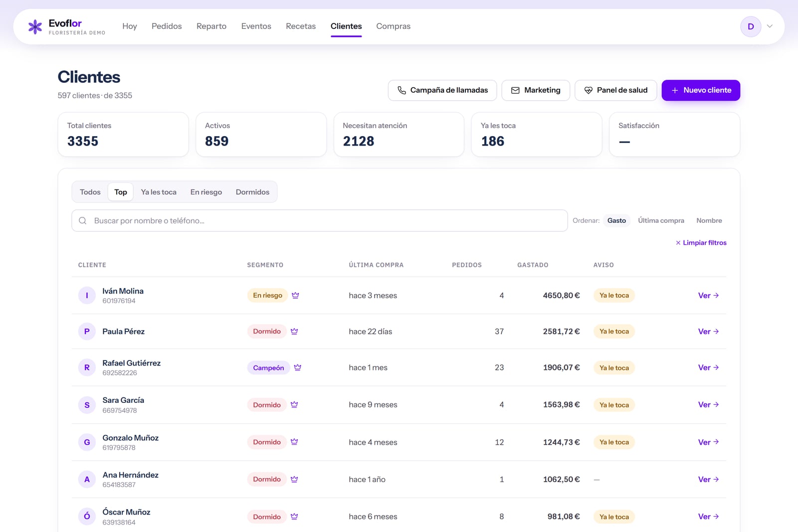
Task: Click Sara García's avatar circle
Action: pos(87,404)
